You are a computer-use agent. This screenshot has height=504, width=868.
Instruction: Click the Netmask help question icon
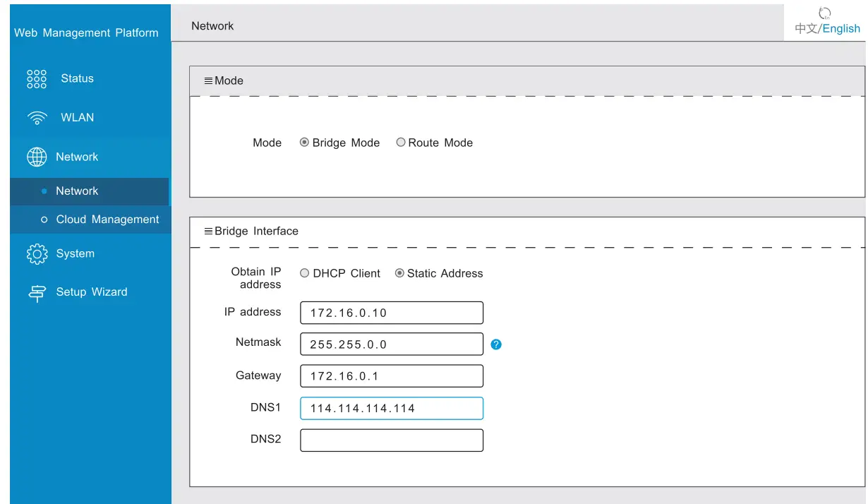496,344
